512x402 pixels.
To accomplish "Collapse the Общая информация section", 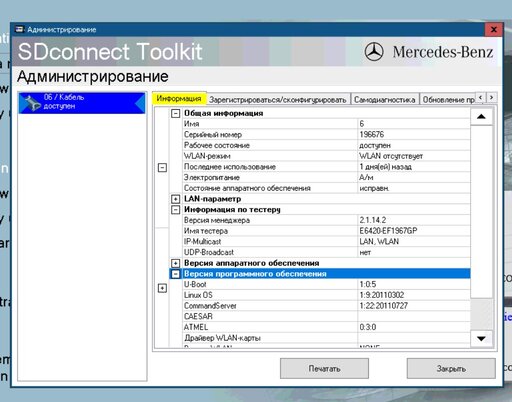I will click(175, 113).
